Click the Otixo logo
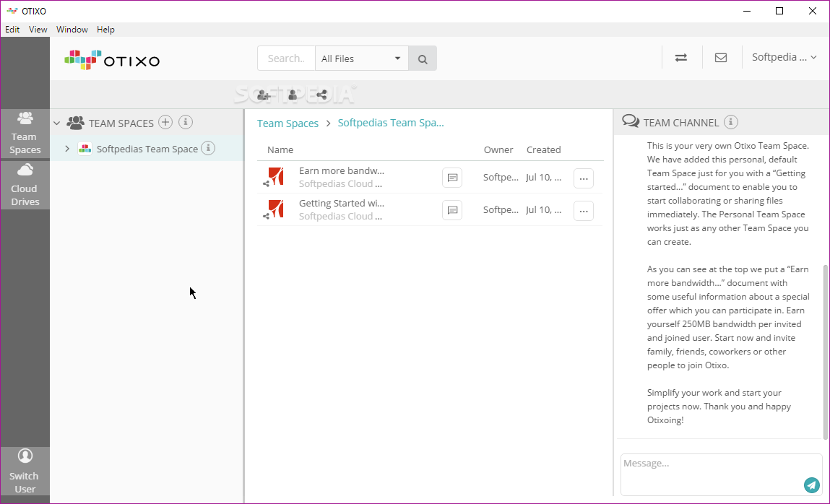The image size is (830, 504). [x=112, y=60]
